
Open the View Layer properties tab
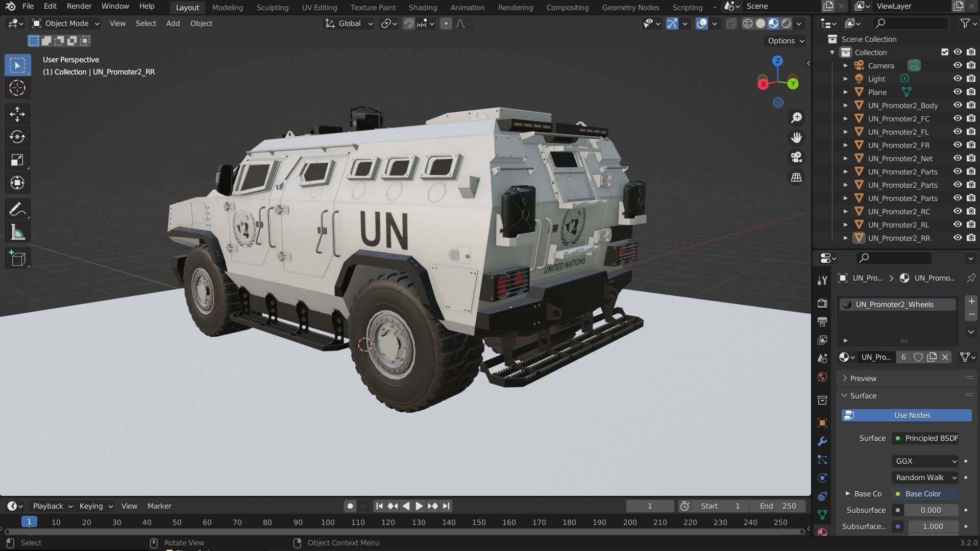click(x=822, y=340)
